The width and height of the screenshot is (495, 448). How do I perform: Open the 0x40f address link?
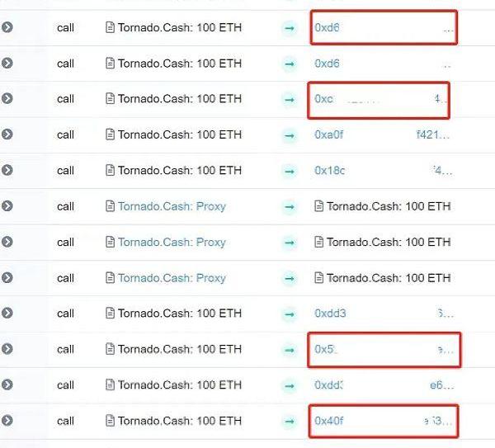click(384, 421)
